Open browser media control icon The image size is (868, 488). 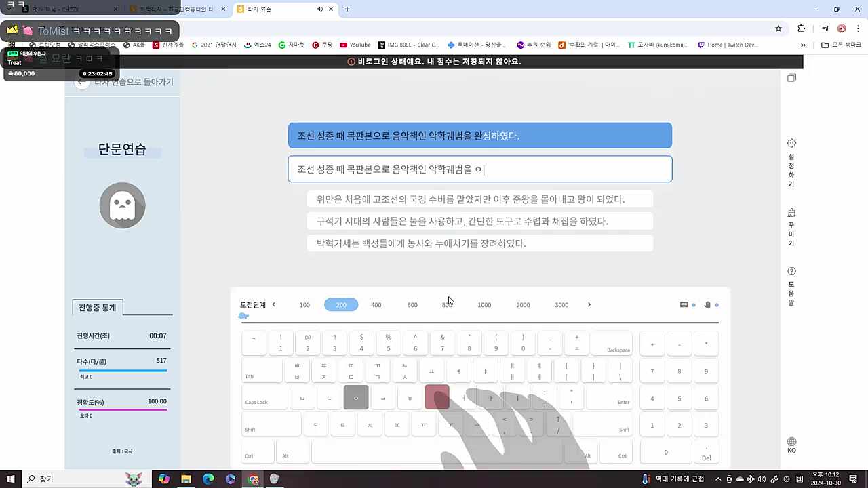pos(825,28)
